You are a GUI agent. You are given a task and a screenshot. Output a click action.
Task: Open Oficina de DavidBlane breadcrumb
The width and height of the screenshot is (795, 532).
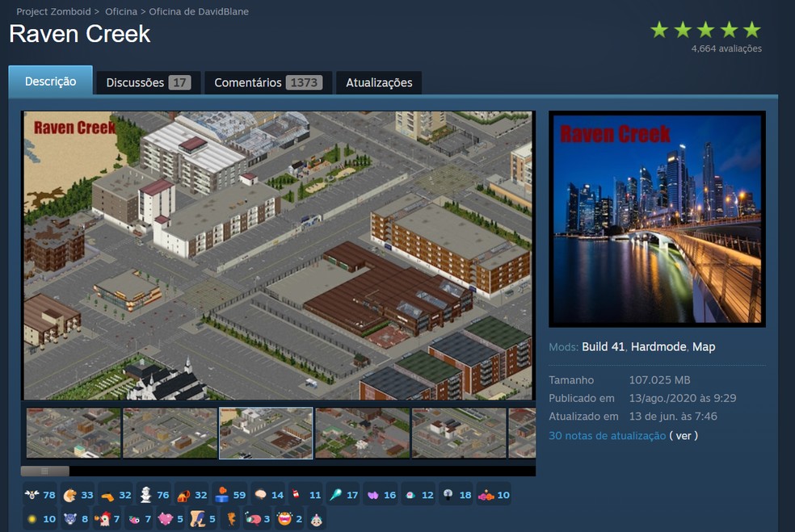(x=199, y=11)
